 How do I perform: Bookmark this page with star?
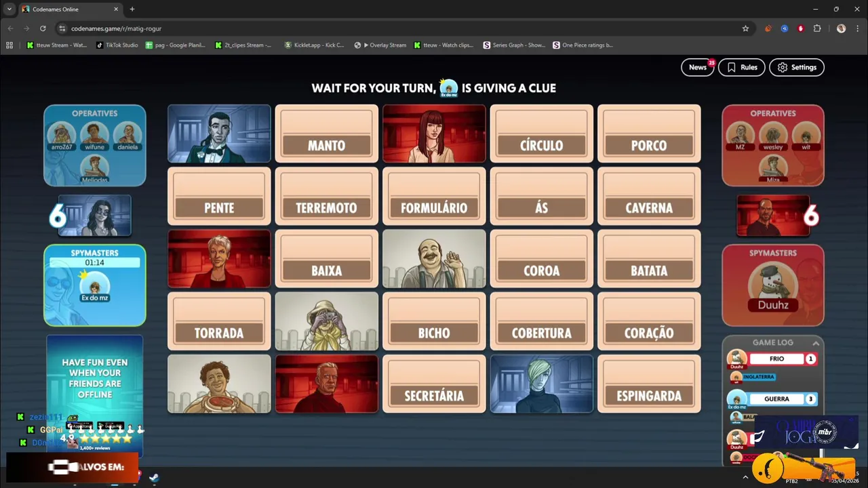(745, 28)
